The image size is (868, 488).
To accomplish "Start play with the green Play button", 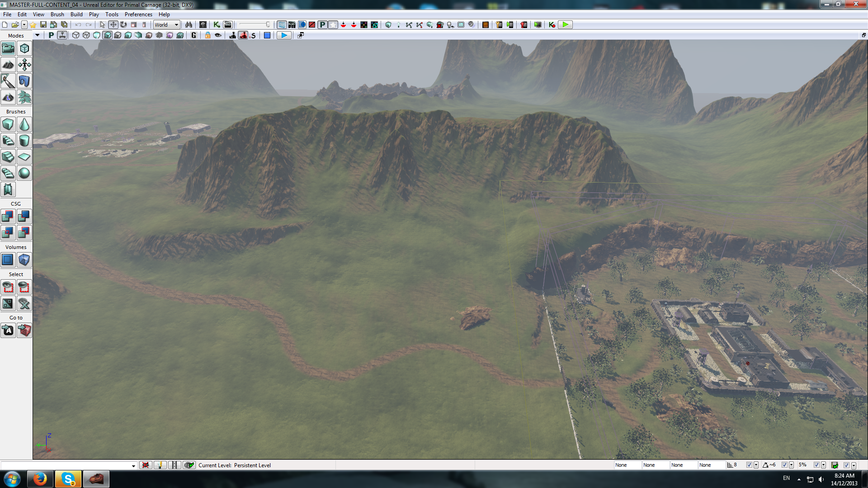I will coord(566,25).
